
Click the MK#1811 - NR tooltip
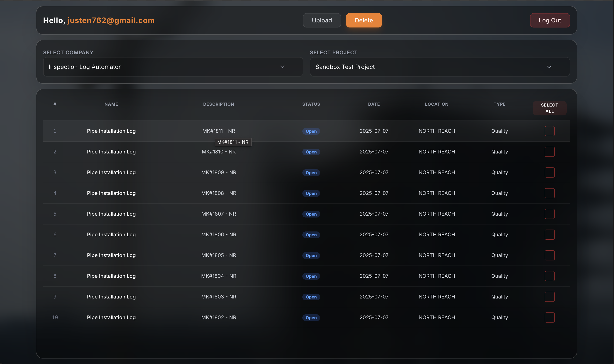point(233,142)
